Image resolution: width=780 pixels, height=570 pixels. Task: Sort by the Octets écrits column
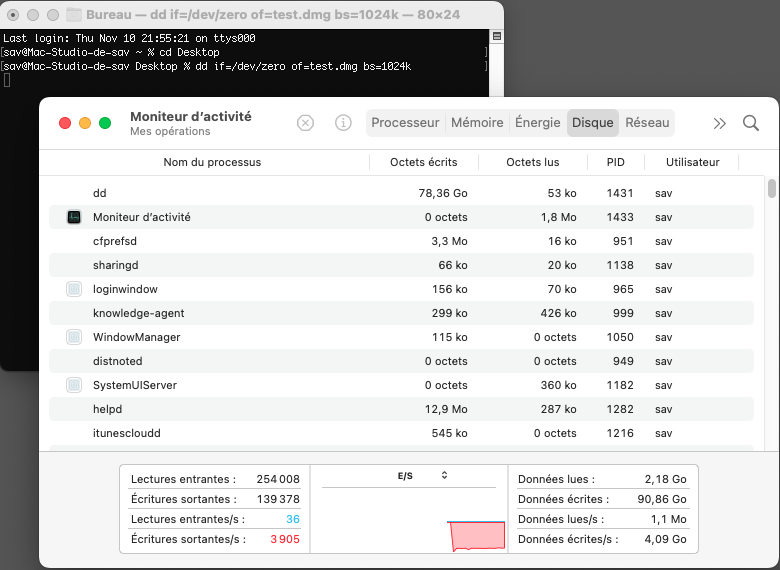[x=423, y=162]
